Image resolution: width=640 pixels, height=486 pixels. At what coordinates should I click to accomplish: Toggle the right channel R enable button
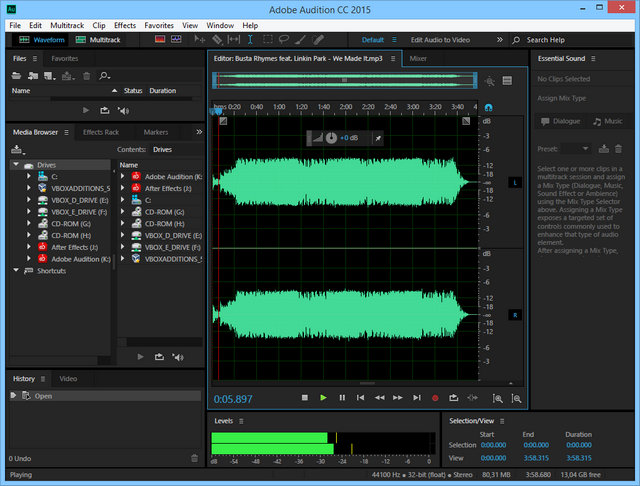point(515,315)
